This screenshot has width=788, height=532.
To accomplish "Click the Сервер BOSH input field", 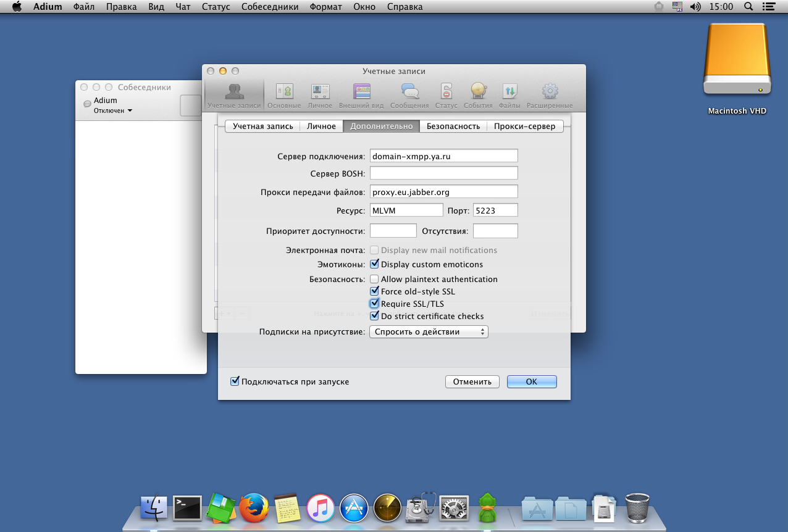I will click(443, 173).
